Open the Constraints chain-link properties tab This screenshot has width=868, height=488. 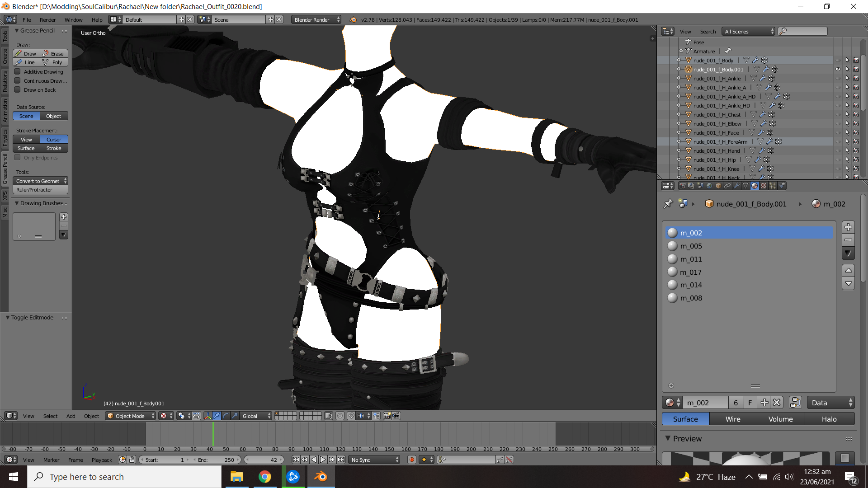[727, 186]
